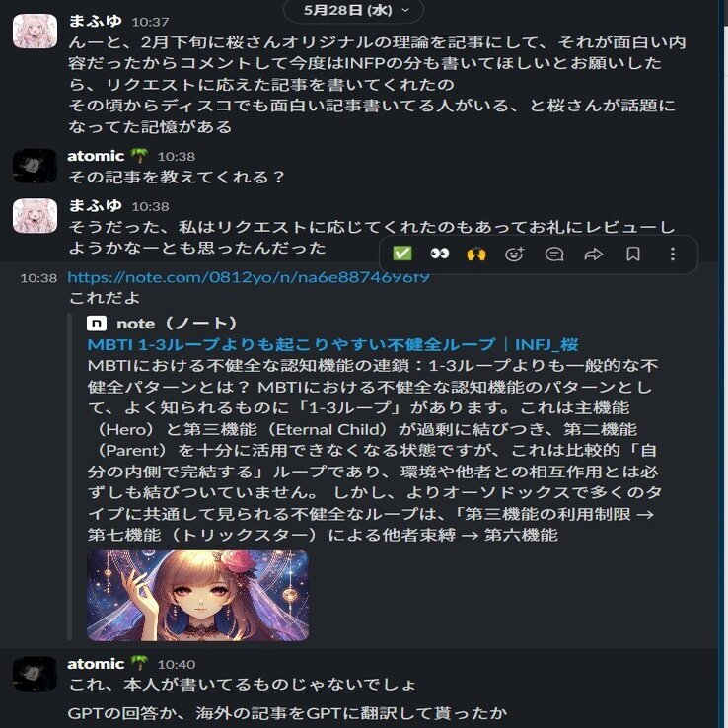Image resolution: width=728 pixels, height=728 pixels.
Task: Click the atomic username at 10:40
Action: pos(96,664)
